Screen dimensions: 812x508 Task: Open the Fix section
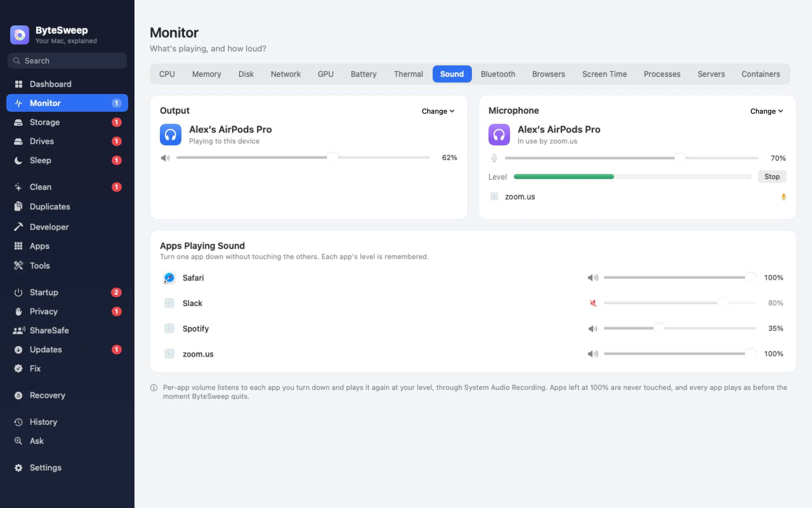[x=67, y=369]
